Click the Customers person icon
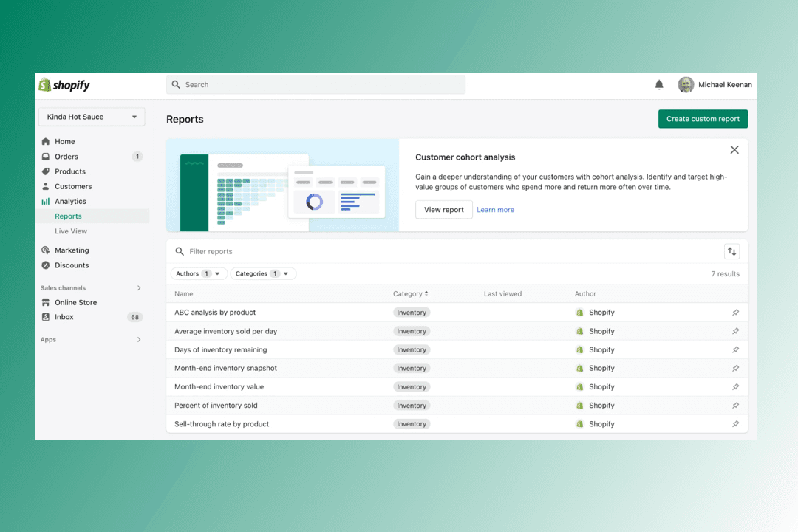 coord(46,186)
